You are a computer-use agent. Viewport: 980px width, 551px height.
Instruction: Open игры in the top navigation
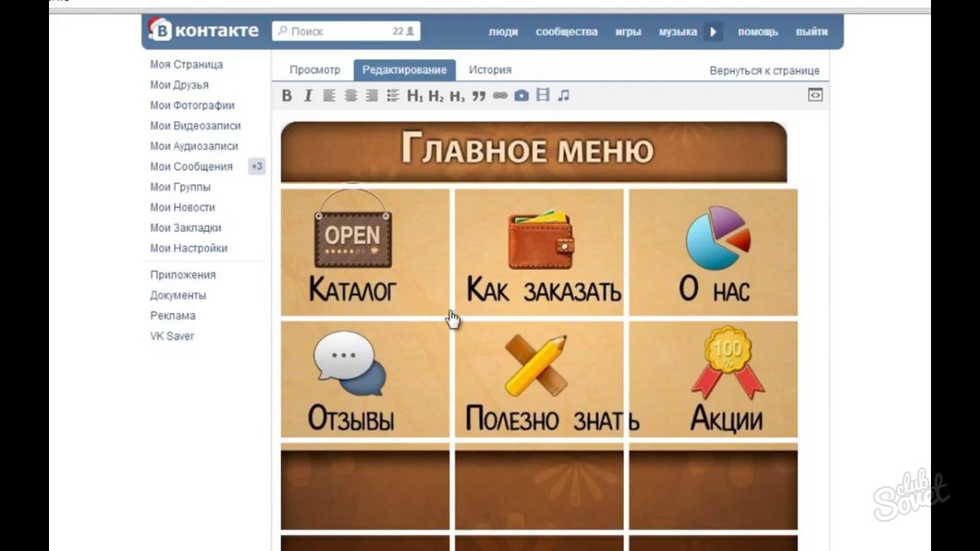[628, 32]
